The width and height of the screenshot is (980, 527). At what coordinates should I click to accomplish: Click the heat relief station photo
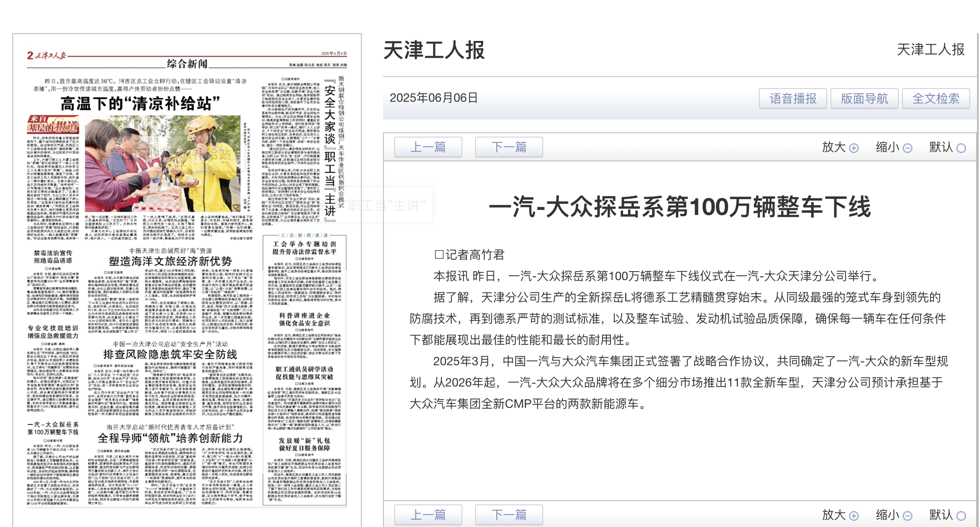click(163, 163)
